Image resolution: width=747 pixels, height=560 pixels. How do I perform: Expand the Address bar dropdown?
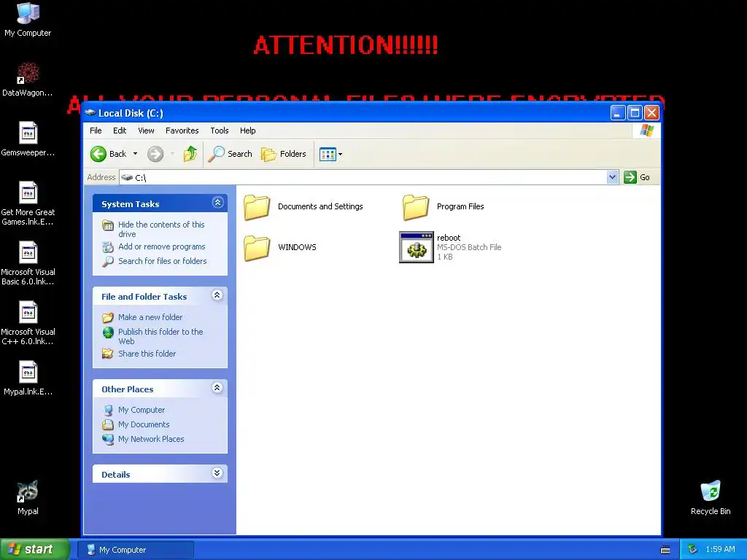point(613,177)
